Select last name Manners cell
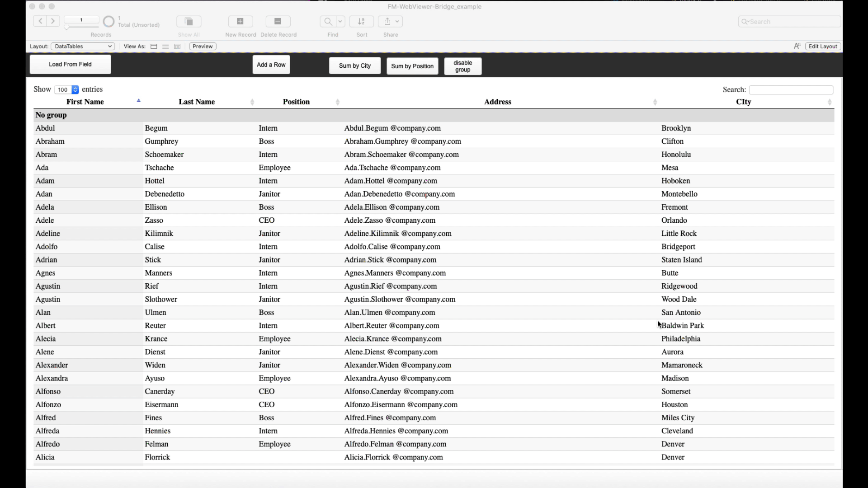This screenshot has width=868, height=488. tap(200, 273)
